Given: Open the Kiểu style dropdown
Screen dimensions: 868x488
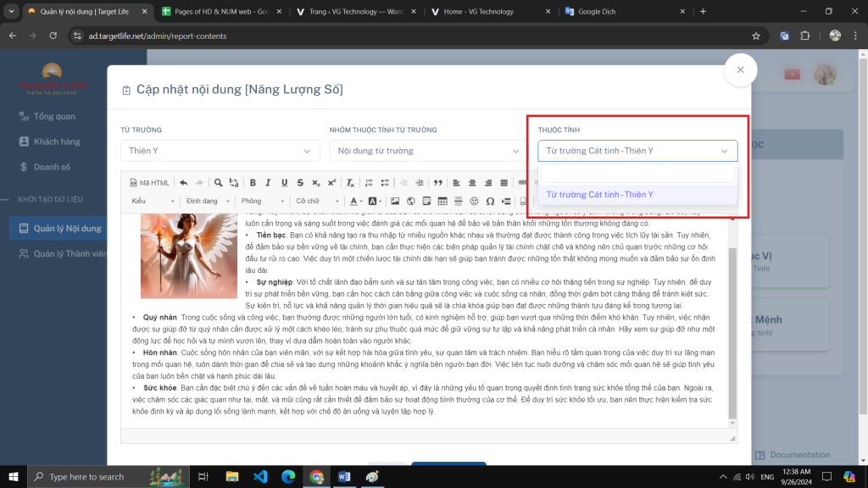Looking at the screenshot, I should point(153,201).
